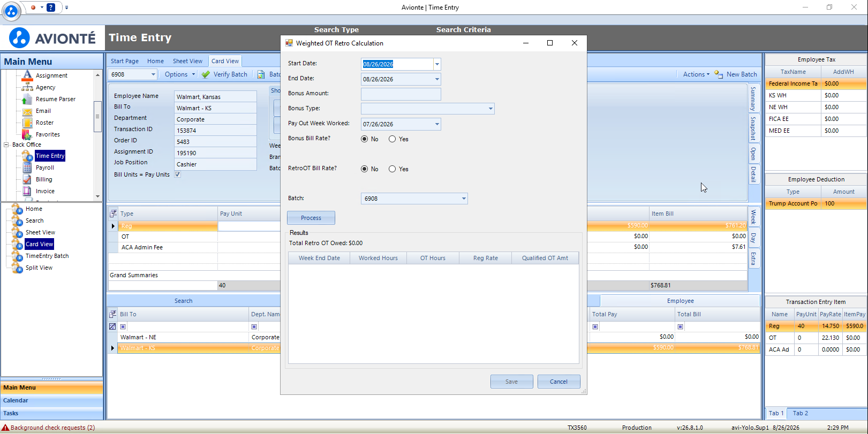Collapse the Back Office tree node
The width and height of the screenshot is (868, 434).
(x=6, y=144)
